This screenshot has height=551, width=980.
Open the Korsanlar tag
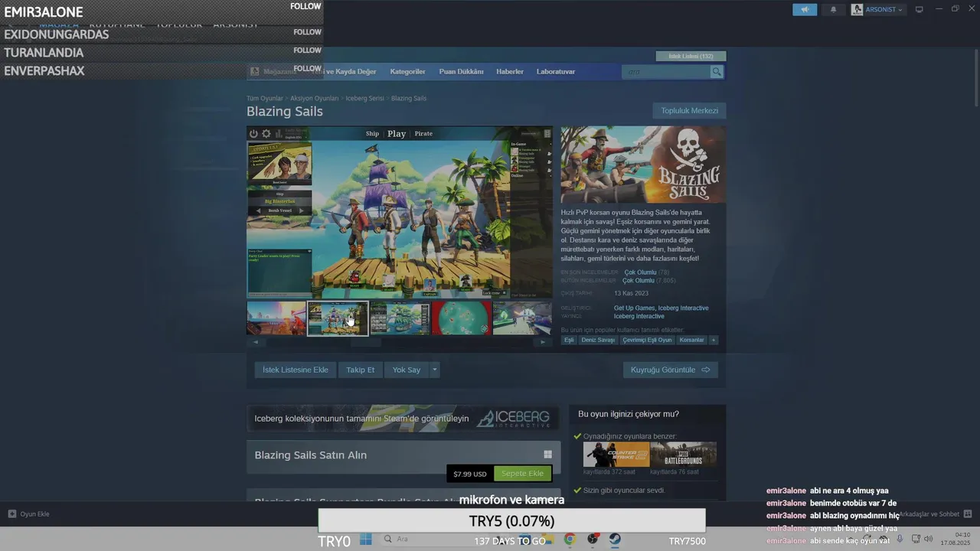click(691, 340)
